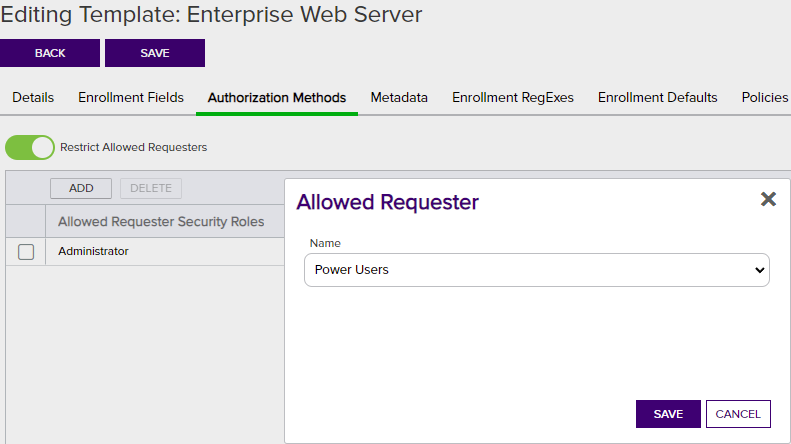Switch to Enrollment Defaults tab
Image resolution: width=791 pixels, height=444 pixels.
pyautogui.click(x=657, y=97)
